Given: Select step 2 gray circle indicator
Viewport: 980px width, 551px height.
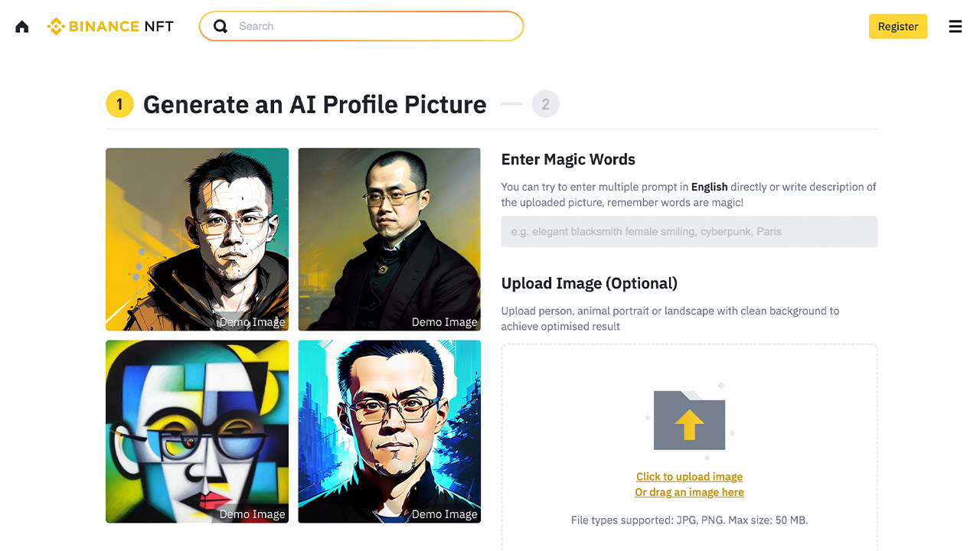Looking at the screenshot, I should pos(546,104).
